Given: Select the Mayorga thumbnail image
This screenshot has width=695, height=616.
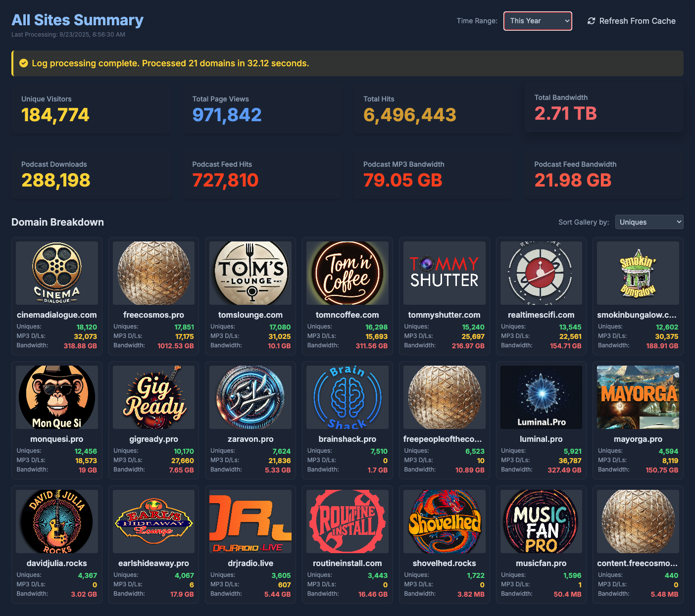Looking at the screenshot, I should click(638, 397).
